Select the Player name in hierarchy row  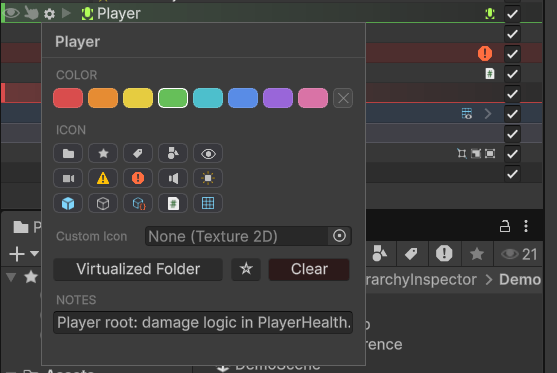[x=119, y=14]
